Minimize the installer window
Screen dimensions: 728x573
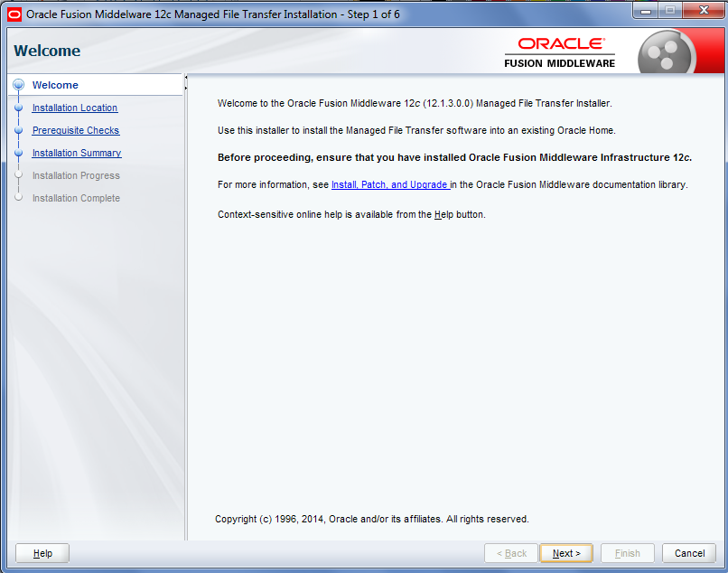point(646,11)
